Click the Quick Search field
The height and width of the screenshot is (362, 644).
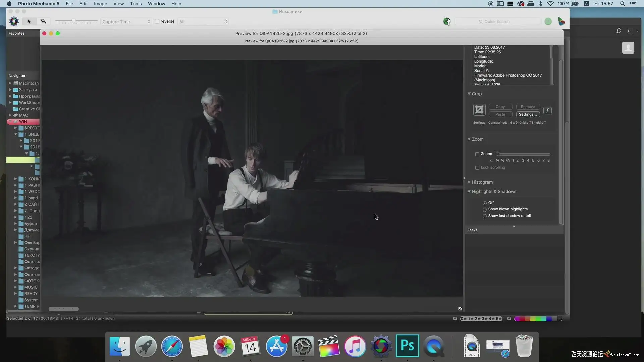[x=497, y=22]
